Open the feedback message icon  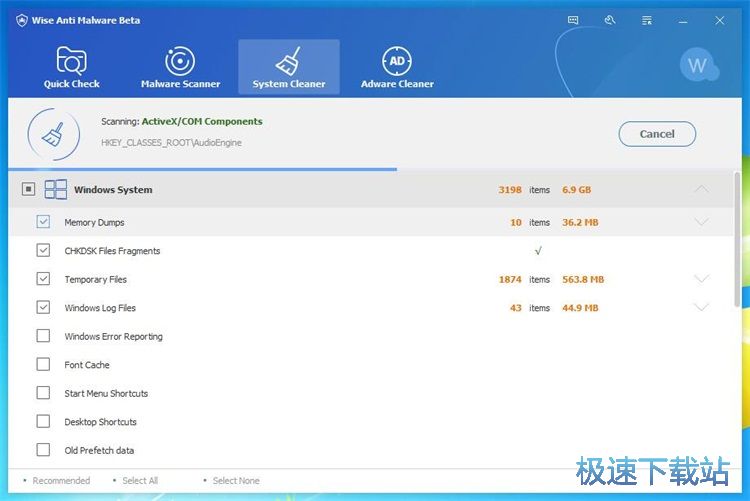pyautogui.click(x=573, y=20)
